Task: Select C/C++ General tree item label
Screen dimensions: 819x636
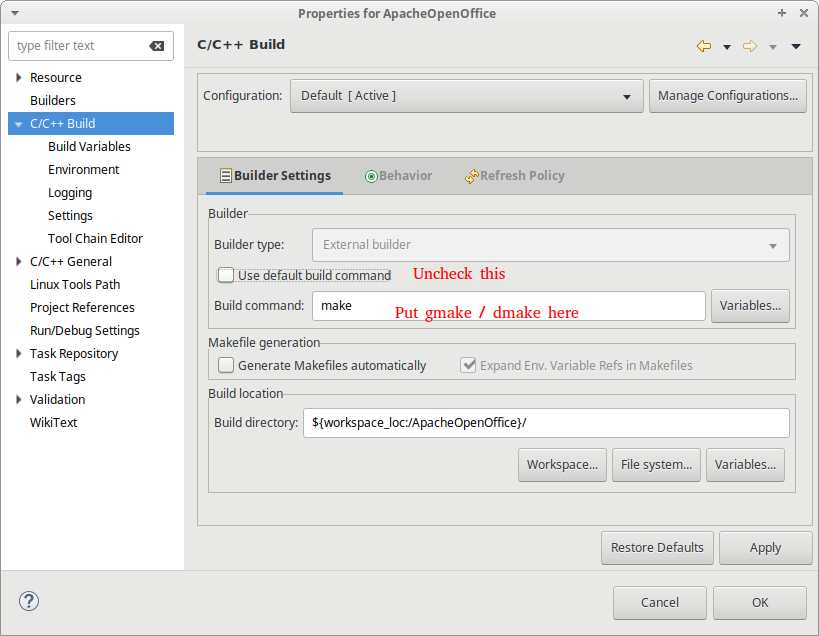Action: [x=71, y=262]
